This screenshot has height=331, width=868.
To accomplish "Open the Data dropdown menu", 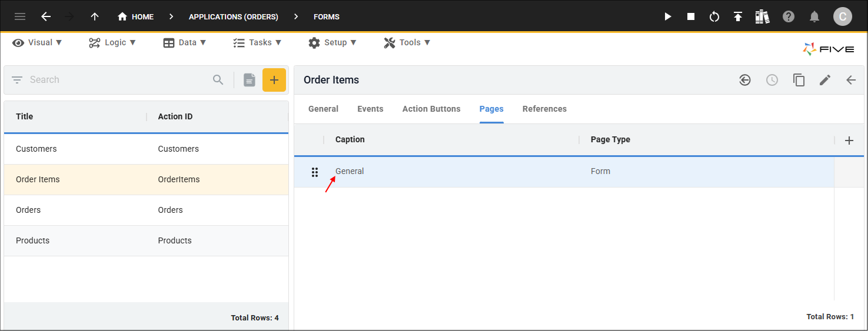I will pyautogui.click(x=185, y=42).
